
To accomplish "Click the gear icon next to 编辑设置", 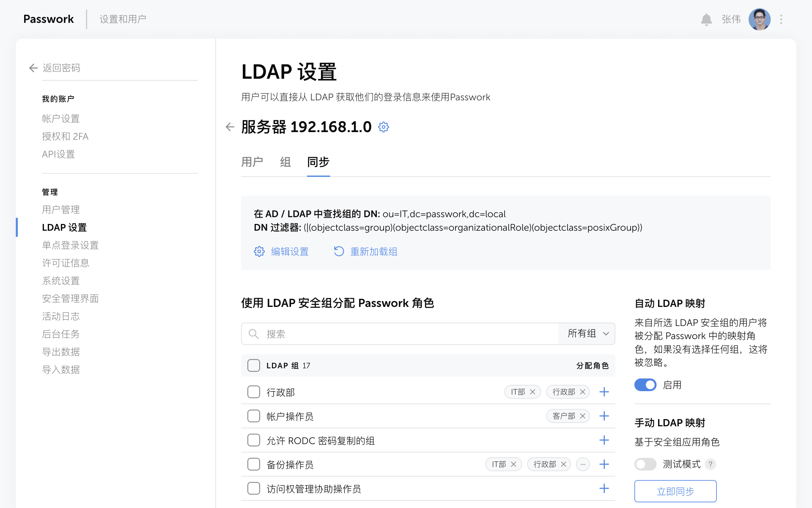I will 259,251.
